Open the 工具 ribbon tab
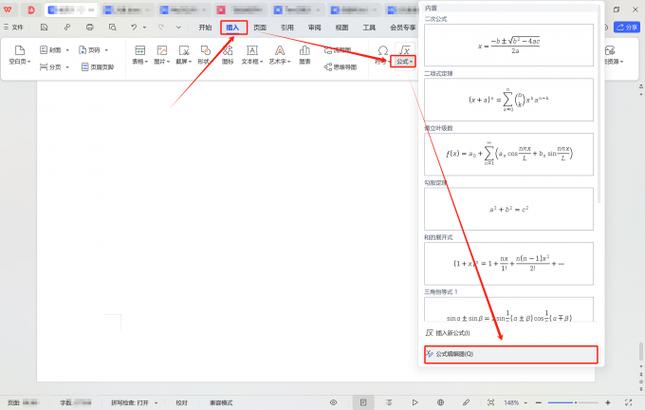 click(369, 28)
